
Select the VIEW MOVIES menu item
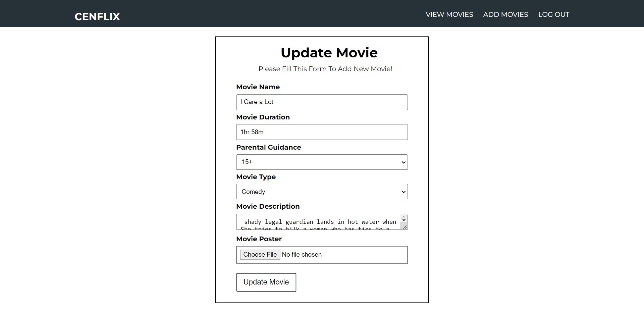pyautogui.click(x=449, y=14)
